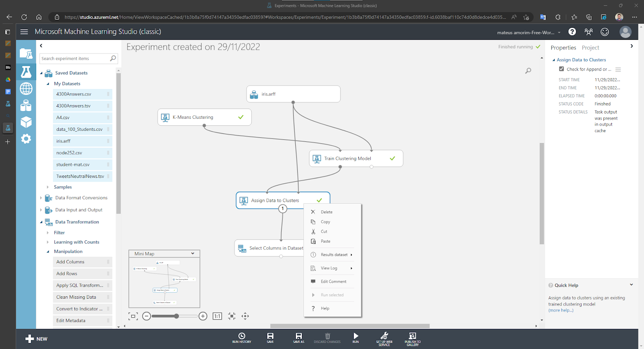
Task: Click the Run play button
Action: tap(356, 338)
